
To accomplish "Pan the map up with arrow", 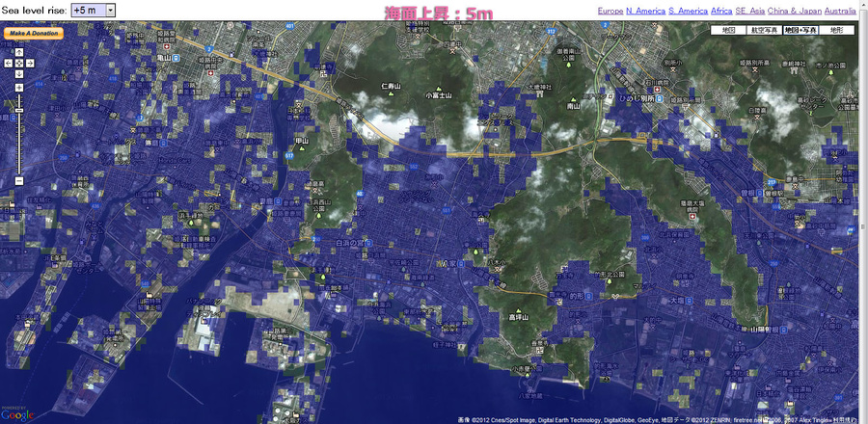I will click(18, 52).
